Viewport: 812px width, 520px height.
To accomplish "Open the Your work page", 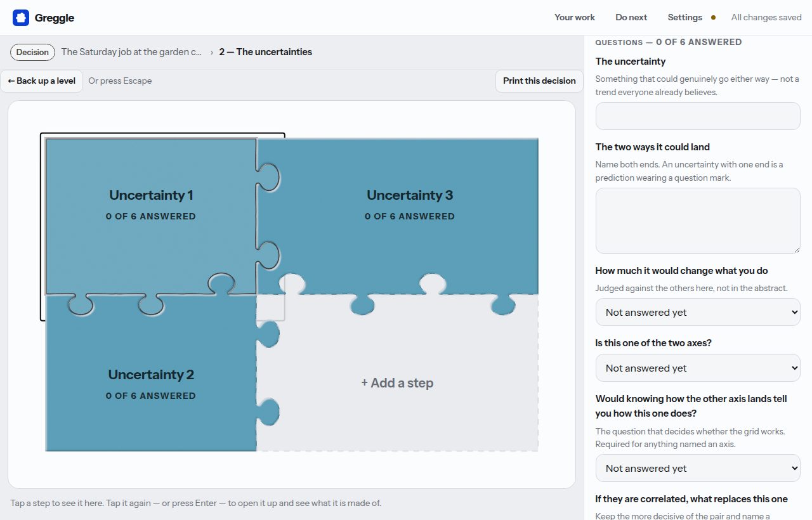I will pyautogui.click(x=575, y=18).
